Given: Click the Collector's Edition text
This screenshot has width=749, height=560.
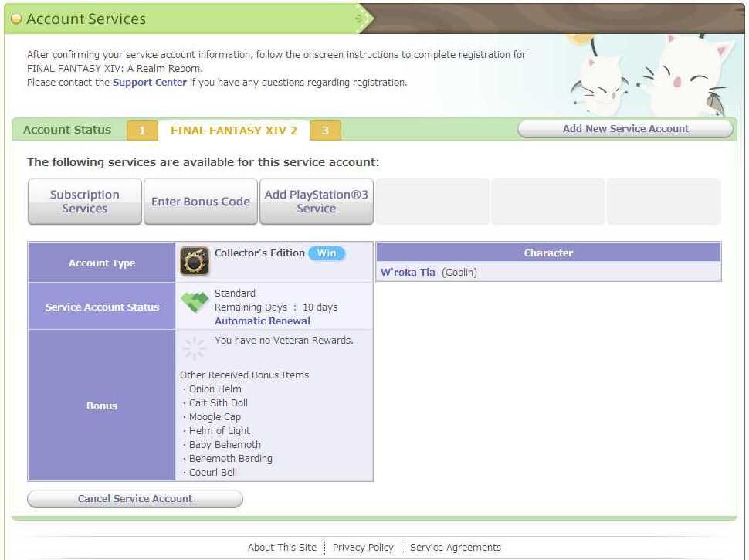Looking at the screenshot, I should pos(259,253).
